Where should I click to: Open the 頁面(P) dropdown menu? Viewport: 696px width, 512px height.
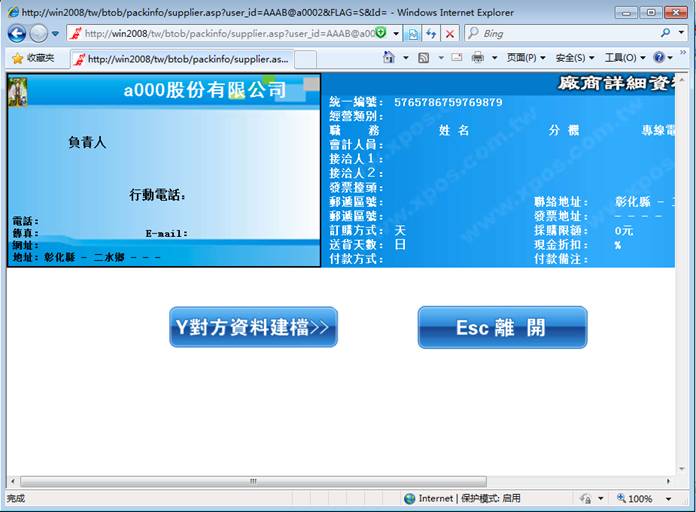pos(526,58)
